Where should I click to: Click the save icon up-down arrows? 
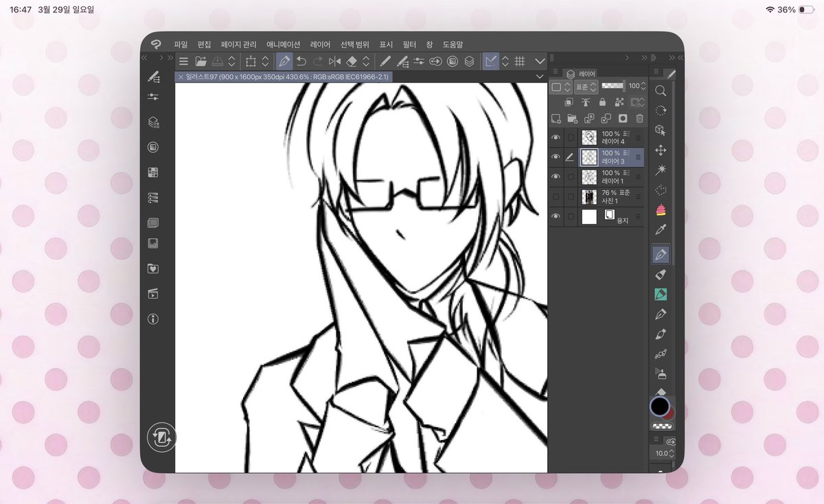[x=232, y=61]
